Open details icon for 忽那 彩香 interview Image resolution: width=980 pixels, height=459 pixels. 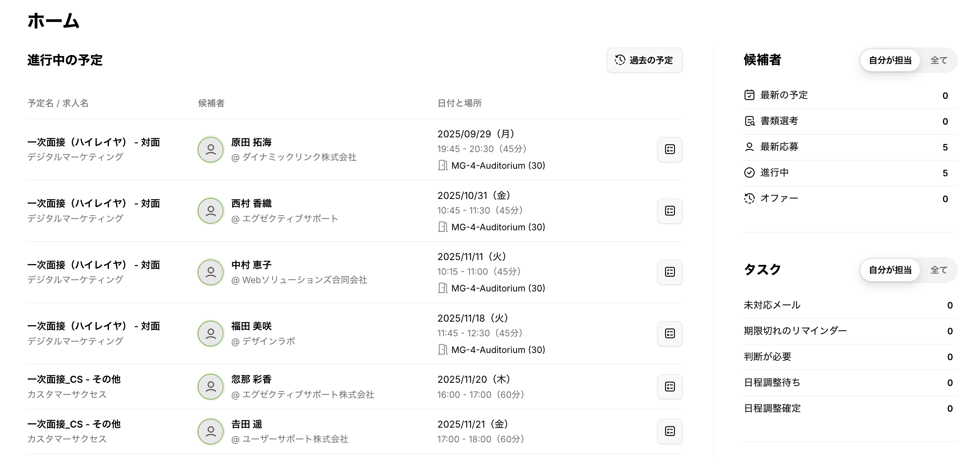tap(670, 387)
